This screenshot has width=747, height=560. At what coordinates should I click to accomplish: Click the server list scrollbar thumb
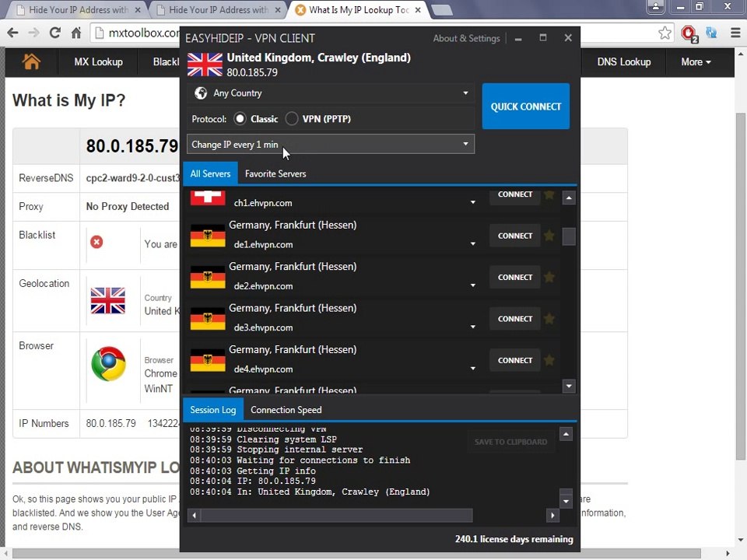tap(569, 236)
